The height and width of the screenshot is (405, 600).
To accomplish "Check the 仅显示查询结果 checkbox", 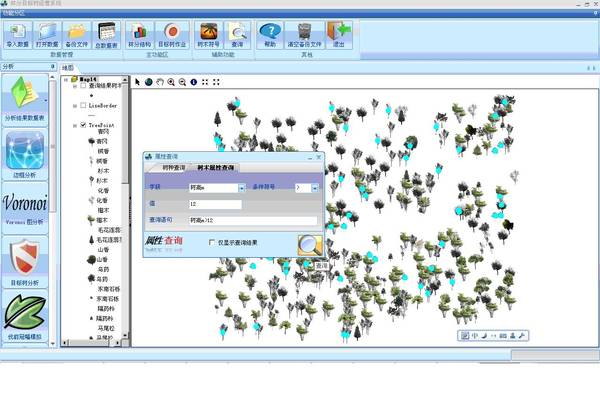I will [211, 242].
